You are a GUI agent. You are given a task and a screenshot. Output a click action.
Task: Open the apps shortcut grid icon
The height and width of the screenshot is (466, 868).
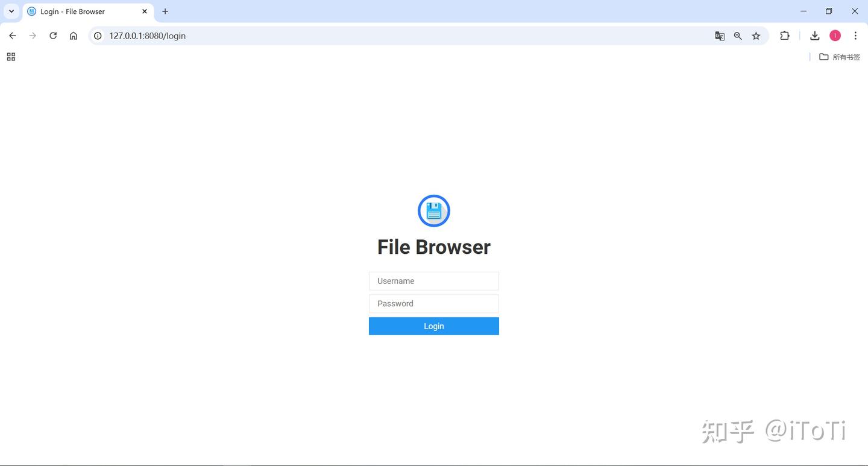tap(10, 56)
